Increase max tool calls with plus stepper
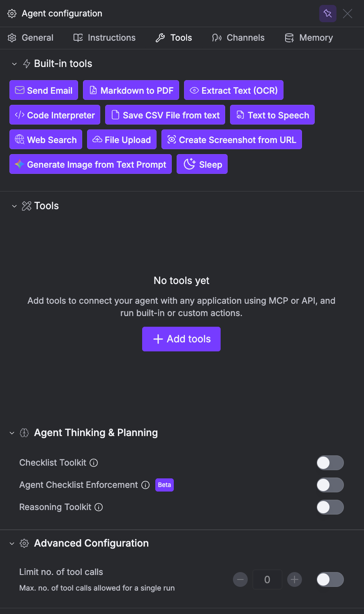The image size is (364, 614). tap(295, 579)
